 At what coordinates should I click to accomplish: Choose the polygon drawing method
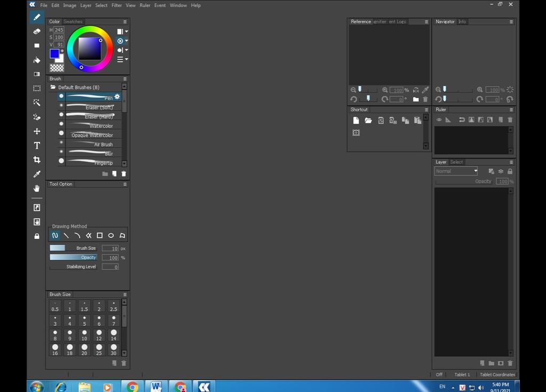point(122,236)
